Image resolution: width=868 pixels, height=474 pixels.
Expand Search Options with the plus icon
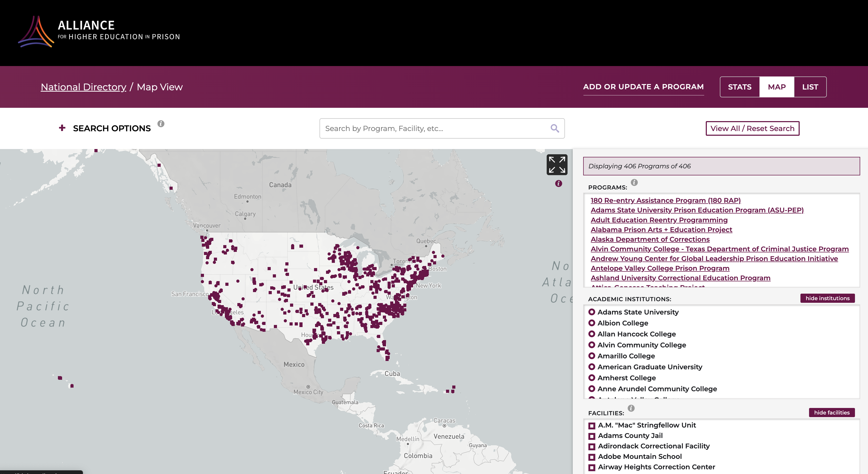(x=62, y=128)
